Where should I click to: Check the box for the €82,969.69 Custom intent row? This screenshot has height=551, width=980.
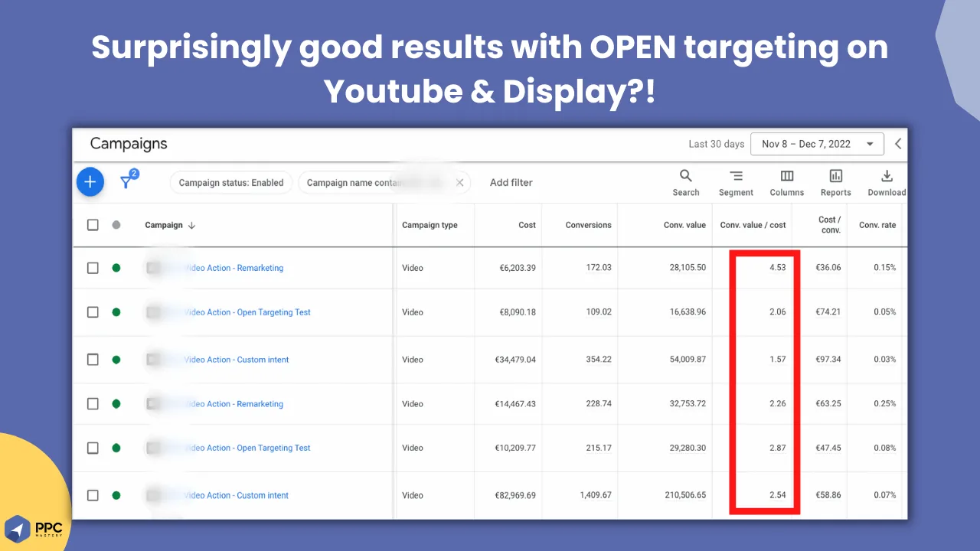93,495
